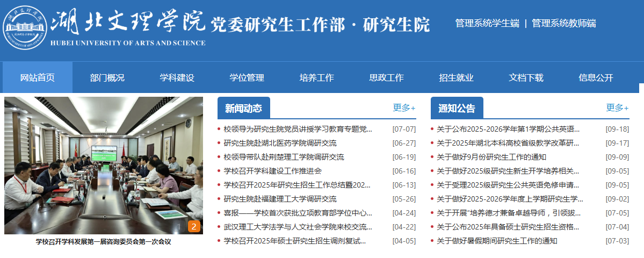The width and height of the screenshot is (644, 258).
Task: Open notice 关于做好9月份研究生工作的通知
Action: click(x=491, y=157)
